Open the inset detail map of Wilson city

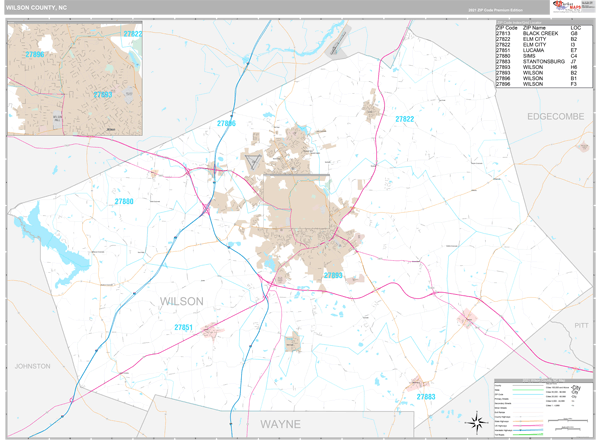pyautogui.click(x=75, y=78)
